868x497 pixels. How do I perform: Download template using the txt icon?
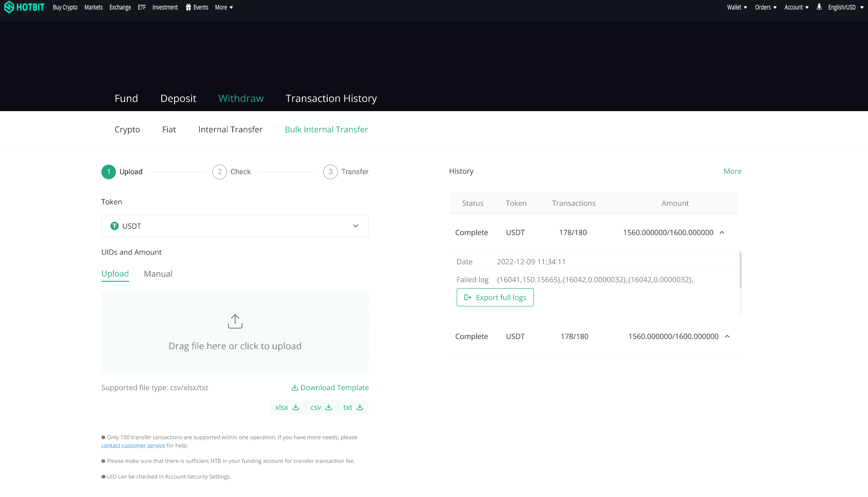coord(360,407)
